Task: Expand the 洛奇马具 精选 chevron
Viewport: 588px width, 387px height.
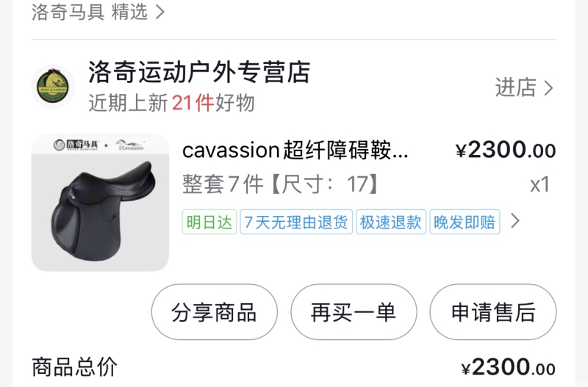Action: 160,12
